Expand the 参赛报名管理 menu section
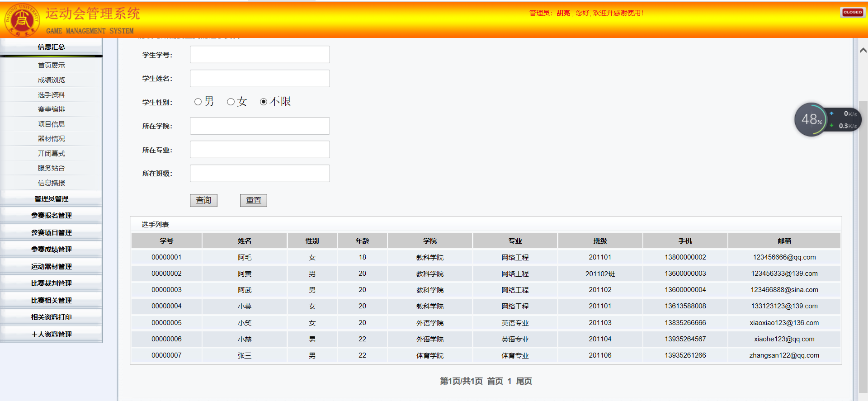Viewport: 868px width, 401px height. tap(52, 216)
